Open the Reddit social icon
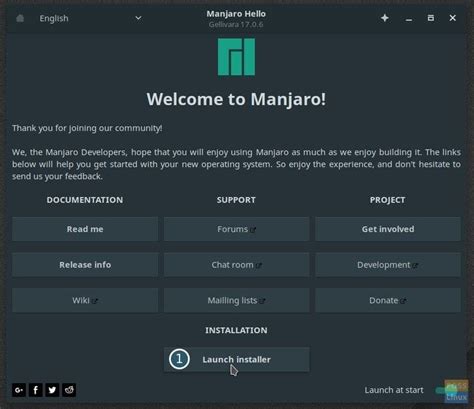The height and width of the screenshot is (409, 474). click(x=69, y=390)
